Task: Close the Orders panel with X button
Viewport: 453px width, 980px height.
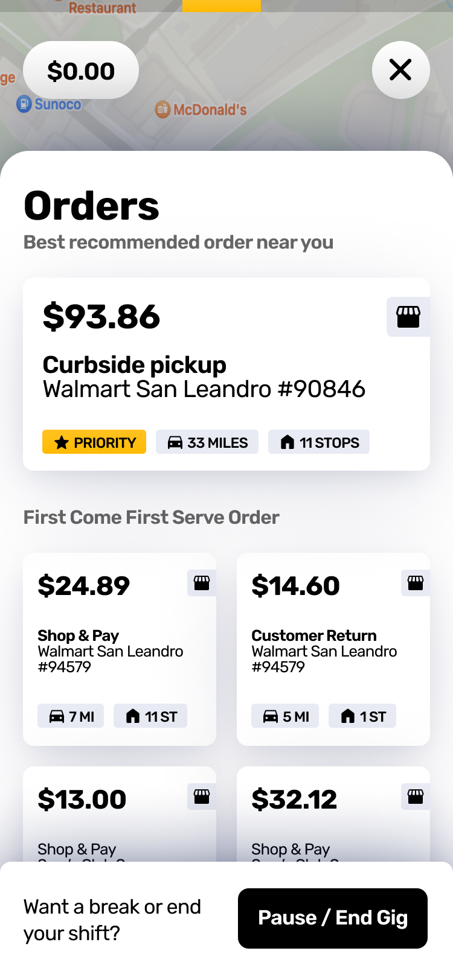Action: pyautogui.click(x=400, y=70)
